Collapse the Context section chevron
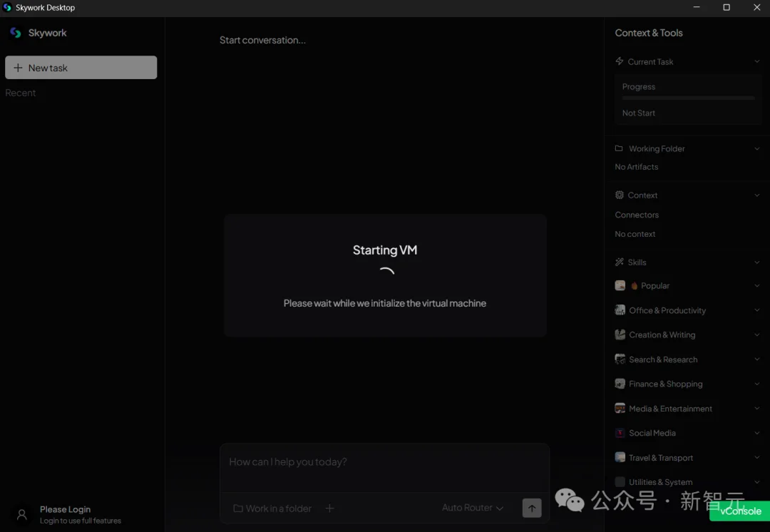This screenshot has height=532, width=770. 756,195
